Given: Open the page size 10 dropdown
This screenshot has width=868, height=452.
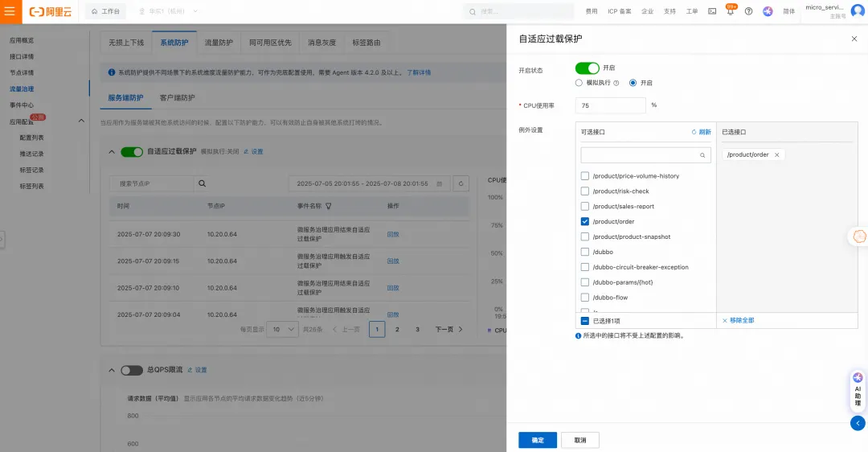Looking at the screenshot, I should tap(282, 330).
